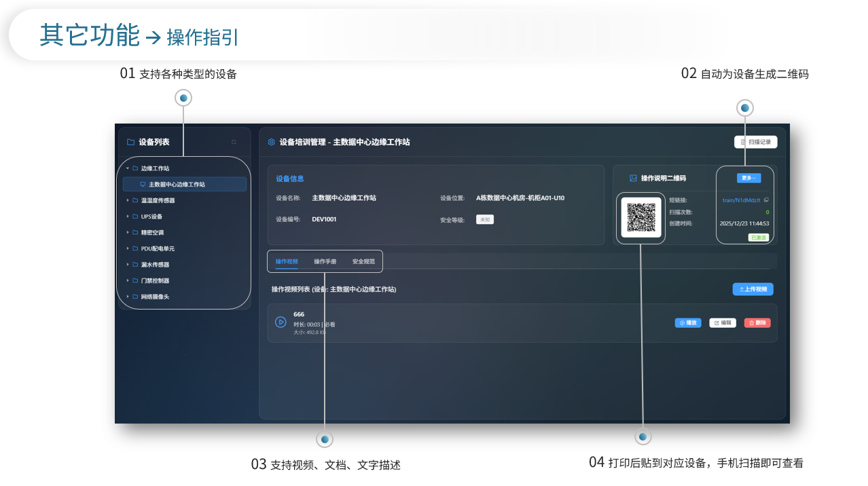The image size is (868, 486).
Task: Open the train/N1dMdzJt short link
Action: pyautogui.click(x=741, y=200)
